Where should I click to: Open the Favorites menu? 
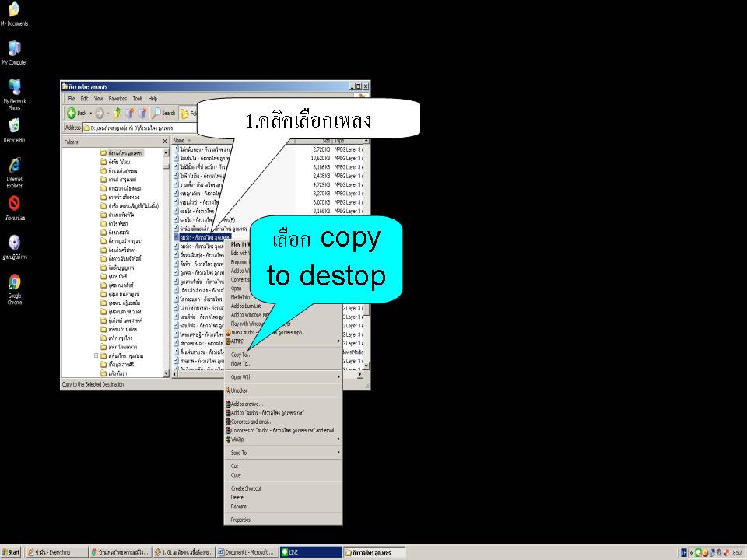tap(117, 99)
